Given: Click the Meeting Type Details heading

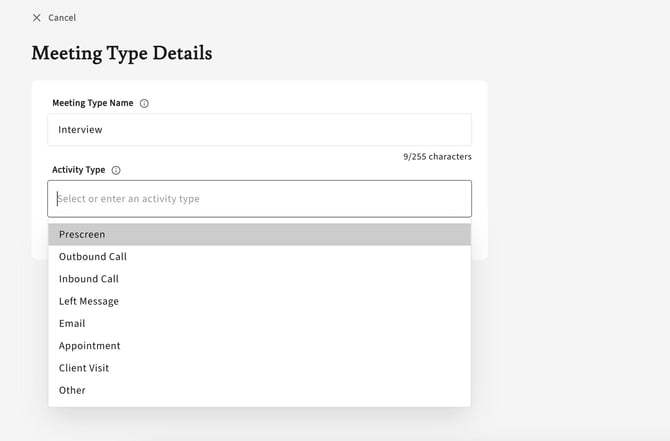Looking at the screenshot, I should [121, 54].
